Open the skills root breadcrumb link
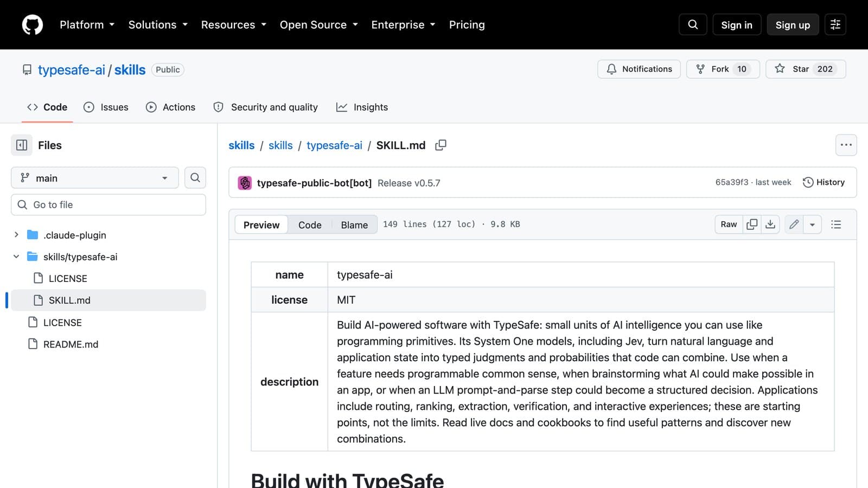Viewport: 868px width, 488px height. pyautogui.click(x=241, y=145)
